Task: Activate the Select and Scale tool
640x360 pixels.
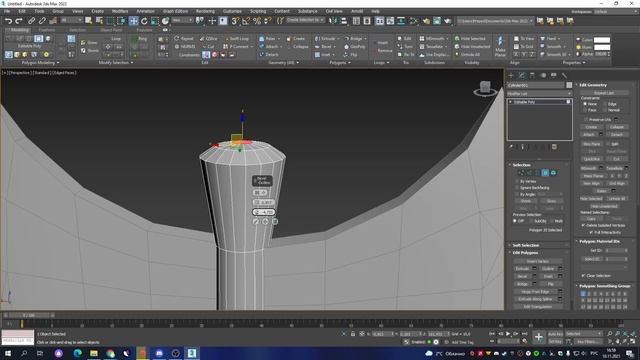Action: [155, 21]
